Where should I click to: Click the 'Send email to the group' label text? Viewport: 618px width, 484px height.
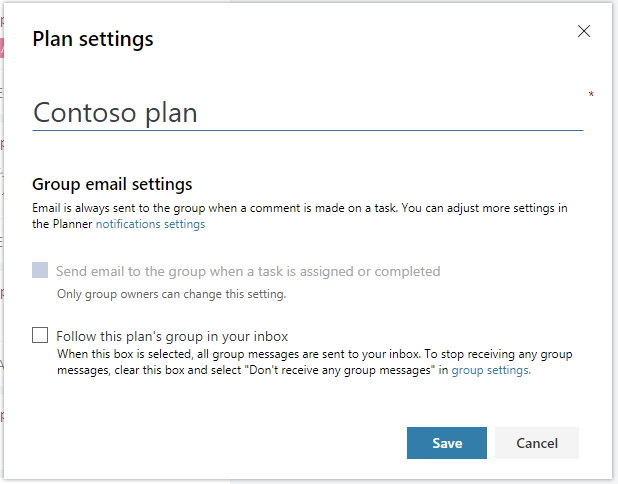coord(248,271)
